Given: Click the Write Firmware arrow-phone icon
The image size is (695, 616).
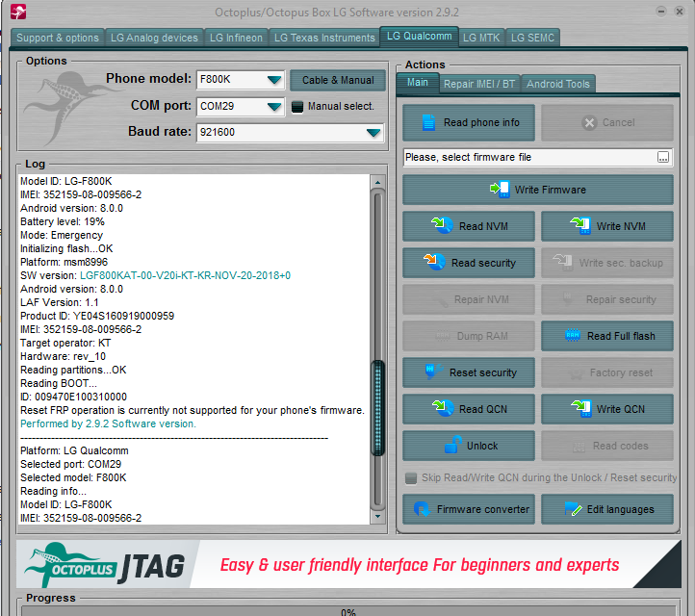Looking at the screenshot, I should (500, 190).
